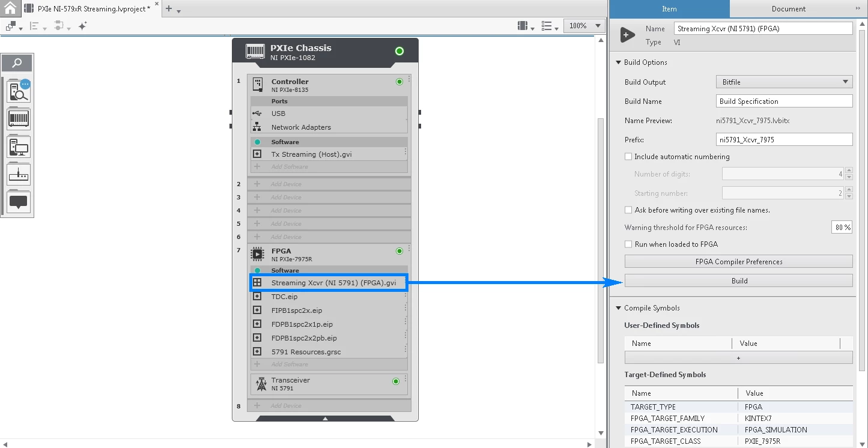Enable Include automatic numbering

coord(628,156)
